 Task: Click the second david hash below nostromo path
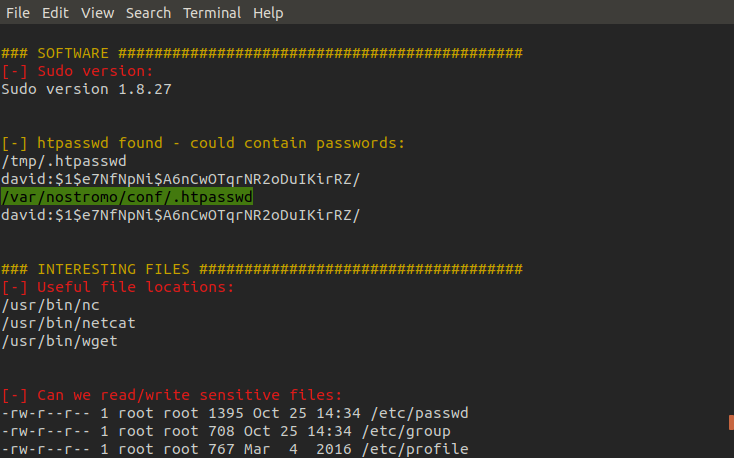pos(181,215)
